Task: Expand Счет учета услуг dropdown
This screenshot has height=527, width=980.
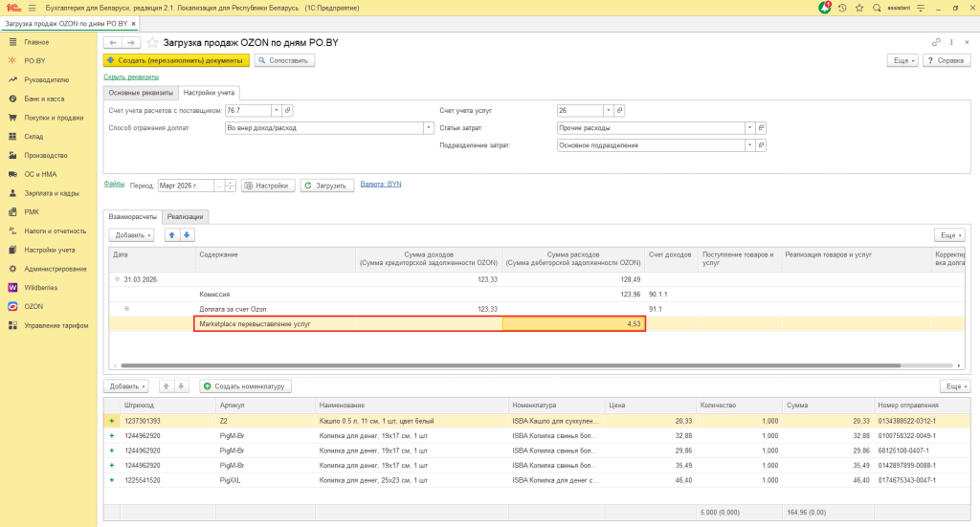Action: point(608,111)
